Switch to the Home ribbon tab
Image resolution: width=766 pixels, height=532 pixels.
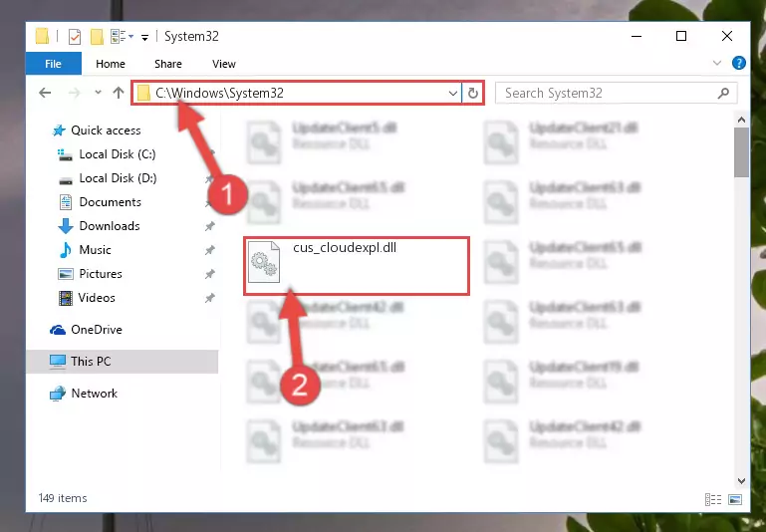(x=111, y=64)
